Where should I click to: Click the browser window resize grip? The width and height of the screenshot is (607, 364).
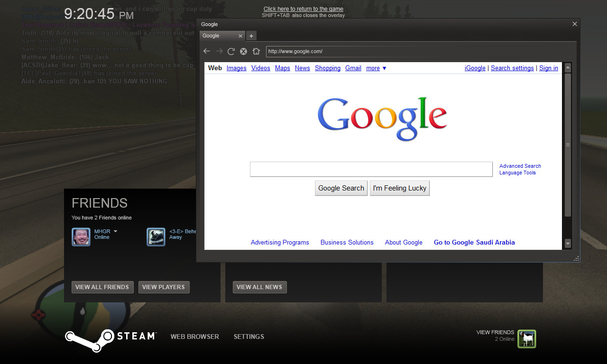click(x=577, y=259)
